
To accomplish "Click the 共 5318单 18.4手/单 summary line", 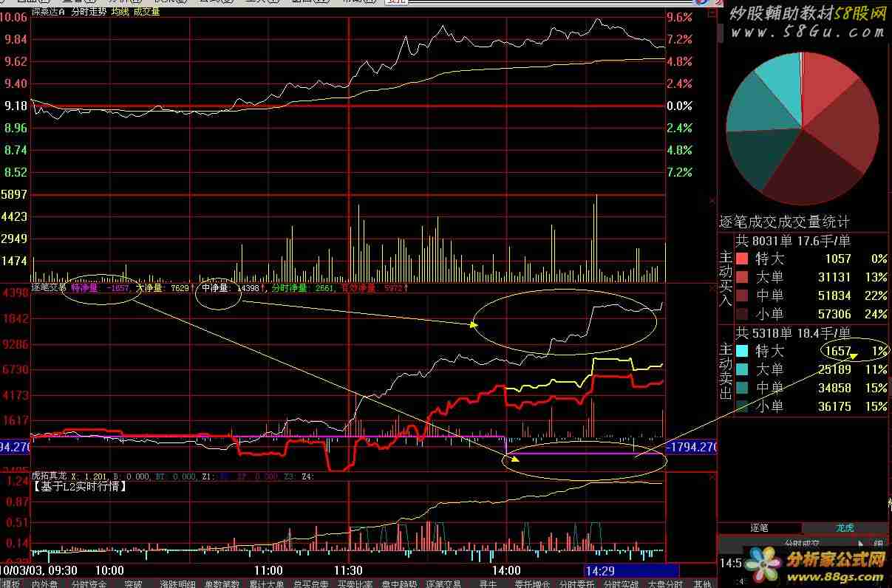I will (793, 333).
